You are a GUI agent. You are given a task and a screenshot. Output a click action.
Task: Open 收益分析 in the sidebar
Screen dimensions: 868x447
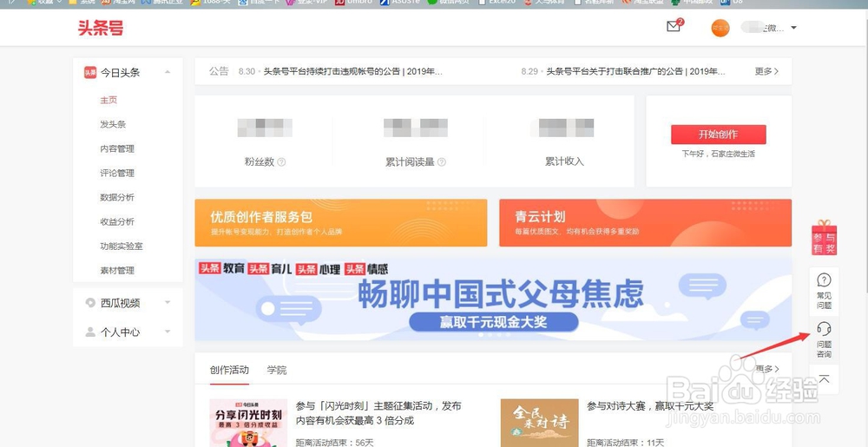(117, 222)
